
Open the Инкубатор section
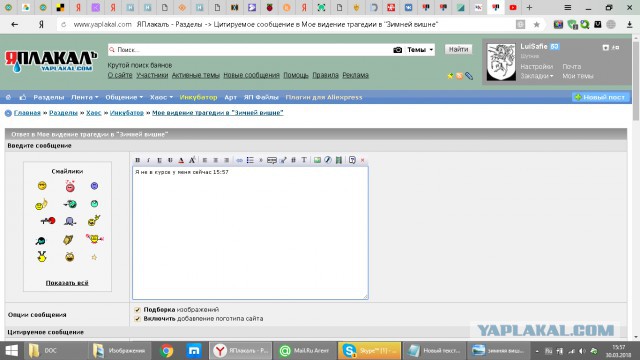198,97
